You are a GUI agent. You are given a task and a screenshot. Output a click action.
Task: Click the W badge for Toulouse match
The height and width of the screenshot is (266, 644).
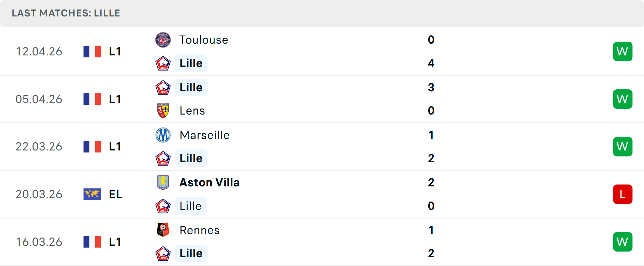coord(623,51)
